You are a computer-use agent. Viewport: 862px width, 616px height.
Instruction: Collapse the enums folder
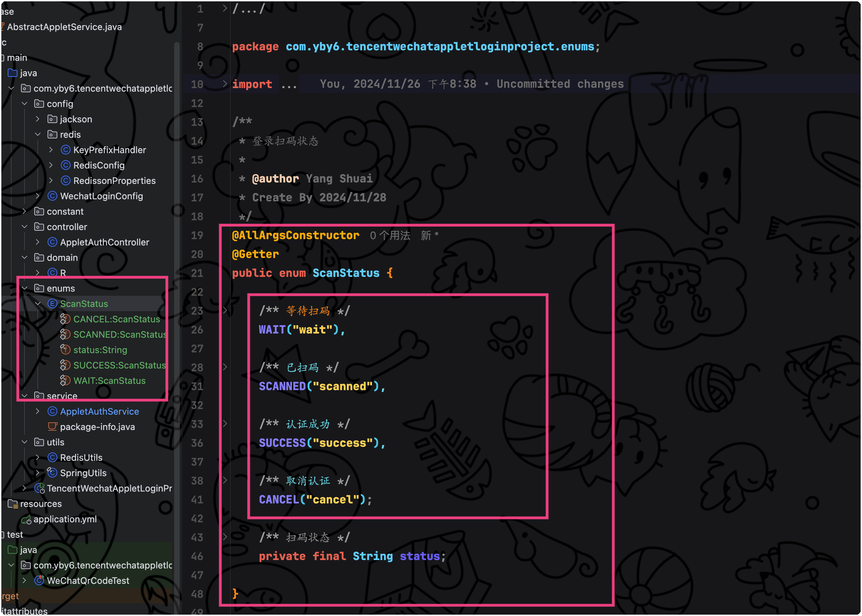[25, 288]
